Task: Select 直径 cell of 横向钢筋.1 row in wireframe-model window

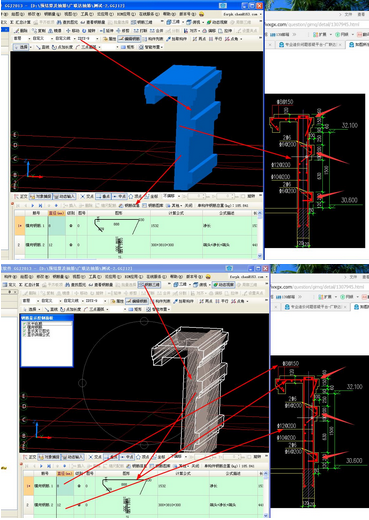Action: [x=65, y=486]
